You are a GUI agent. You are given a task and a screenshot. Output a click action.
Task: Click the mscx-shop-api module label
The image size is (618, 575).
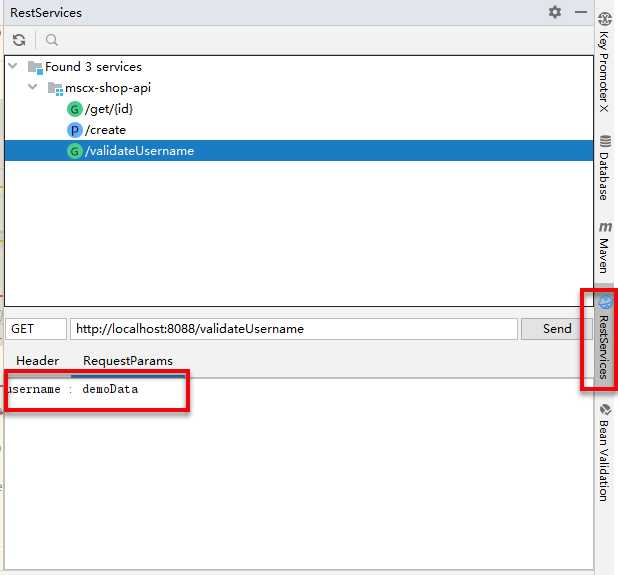point(108,88)
